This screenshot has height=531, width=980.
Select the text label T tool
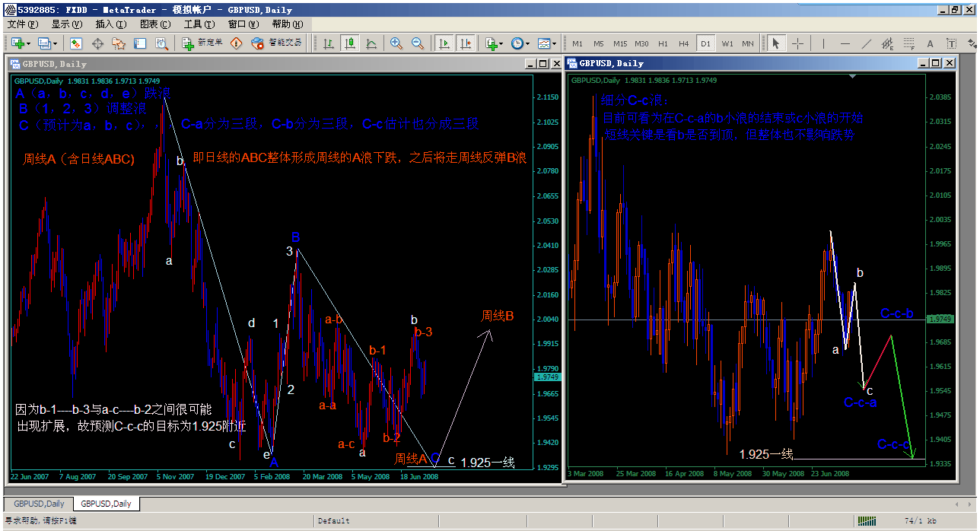pyautogui.click(x=951, y=43)
